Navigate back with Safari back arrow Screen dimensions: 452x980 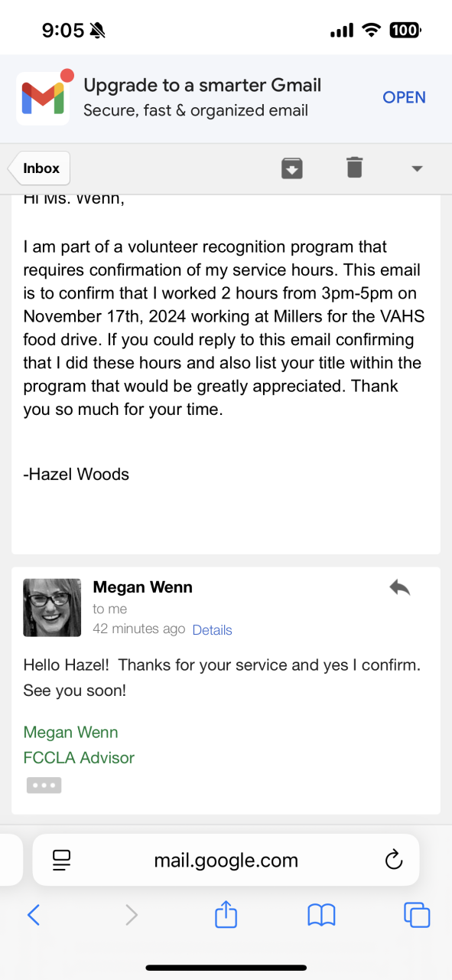point(34,914)
